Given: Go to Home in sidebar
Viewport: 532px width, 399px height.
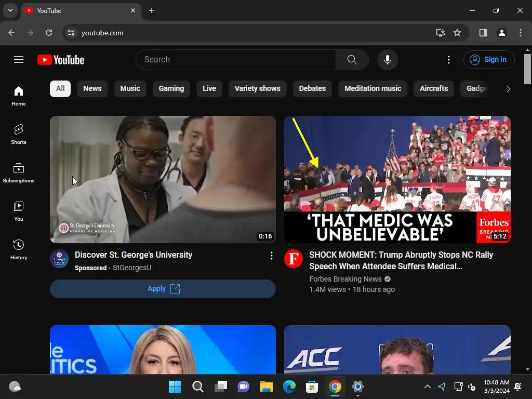Looking at the screenshot, I should click(19, 96).
